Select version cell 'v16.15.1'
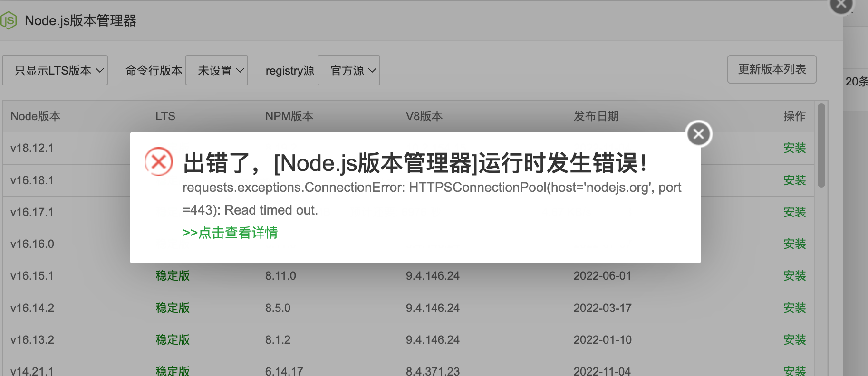This screenshot has height=376, width=868. pyautogui.click(x=32, y=276)
